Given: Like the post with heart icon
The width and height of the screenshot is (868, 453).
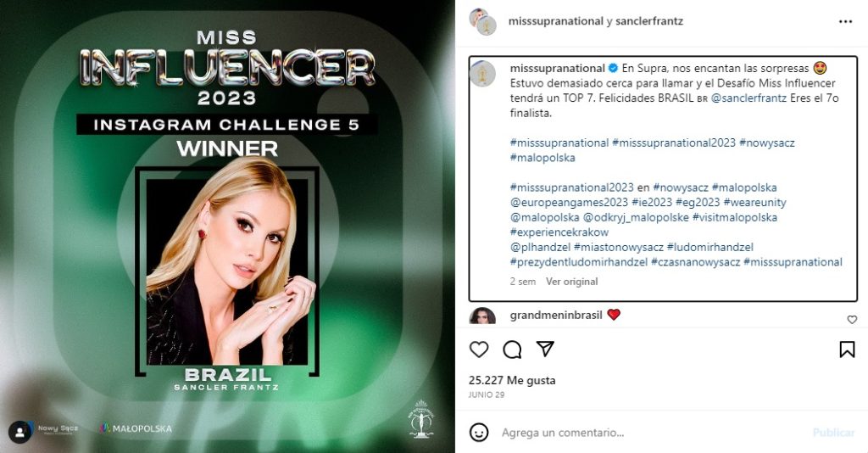Looking at the screenshot, I should (x=479, y=350).
